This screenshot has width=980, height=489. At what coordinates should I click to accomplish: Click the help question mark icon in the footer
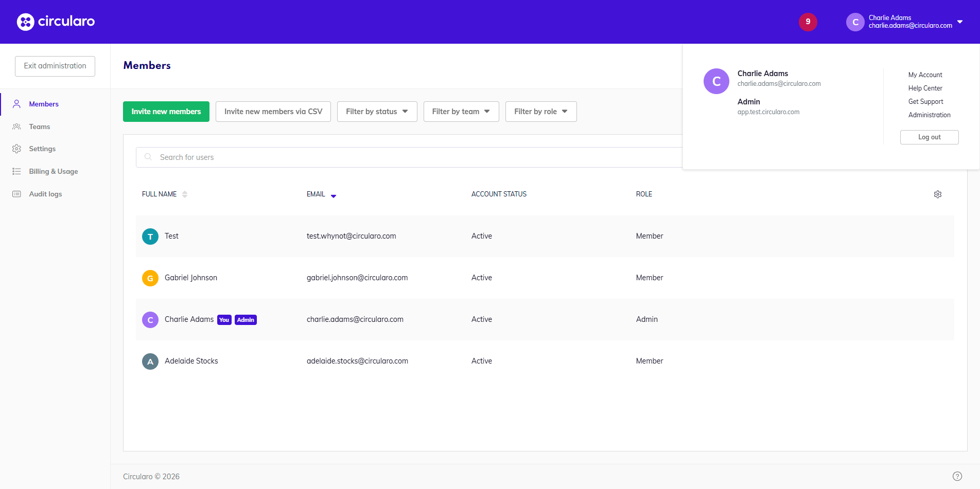point(957,476)
